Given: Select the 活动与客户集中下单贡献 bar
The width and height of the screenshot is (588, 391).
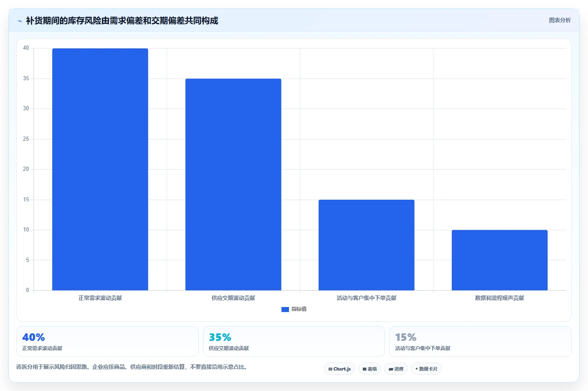Looking at the screenshot, I should [367, 245].
